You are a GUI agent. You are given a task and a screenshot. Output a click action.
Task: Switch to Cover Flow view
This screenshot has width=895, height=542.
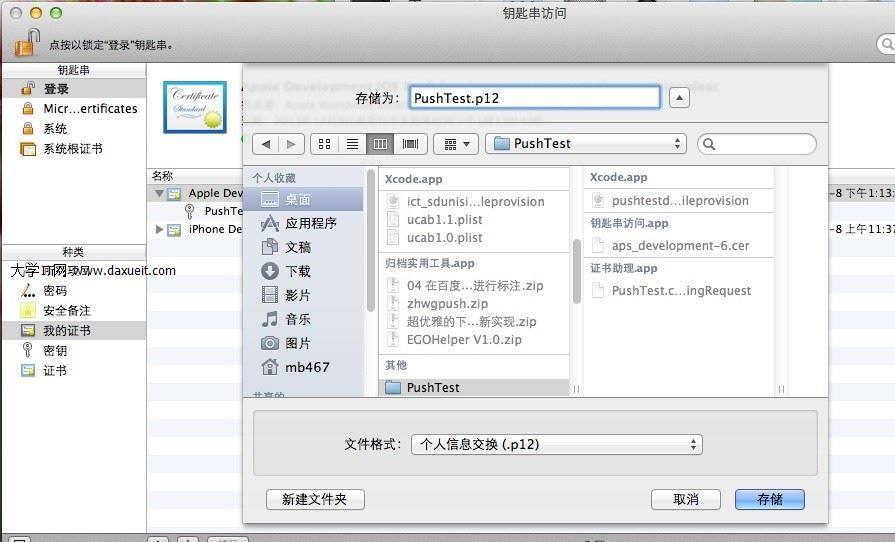click(410, 144)
